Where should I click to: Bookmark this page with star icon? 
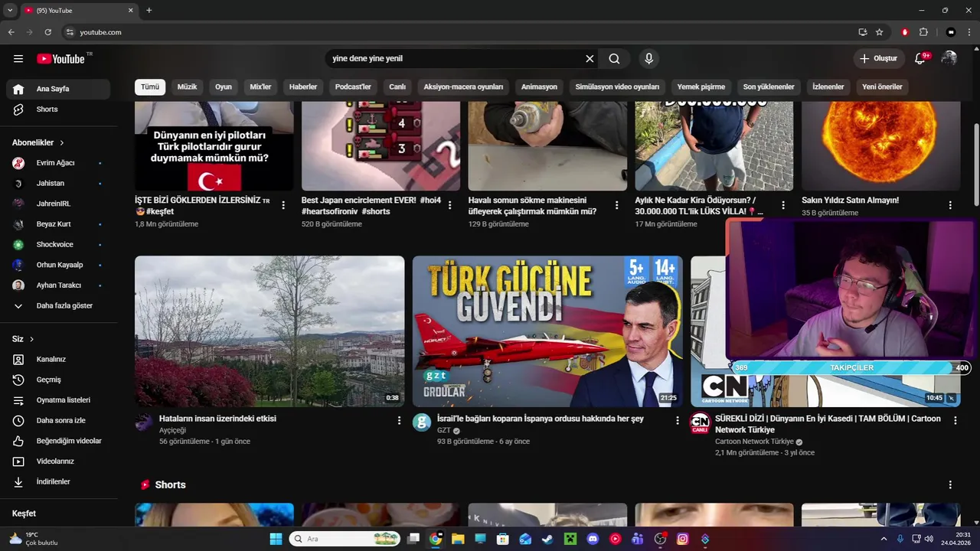(x=880, y=32)
